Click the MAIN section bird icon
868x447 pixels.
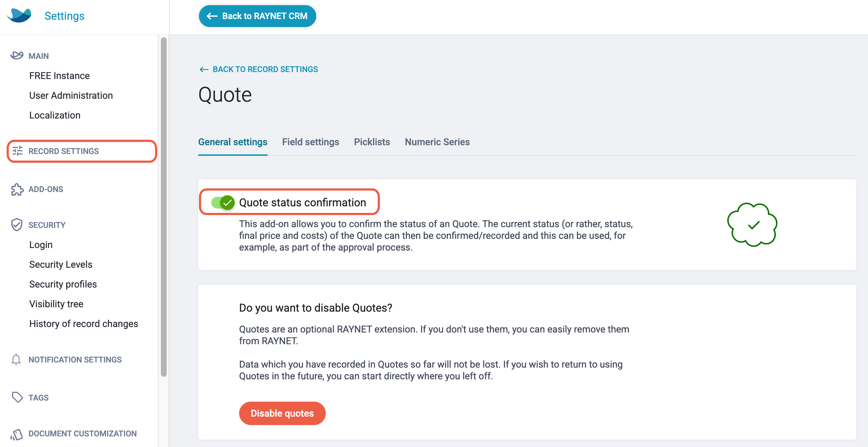(x=17, y=56)
